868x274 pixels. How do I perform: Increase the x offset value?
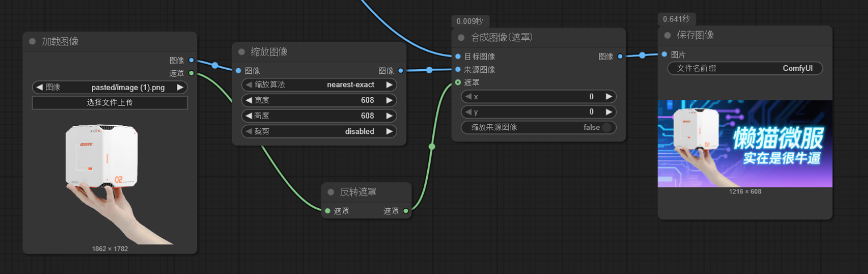point(609,96)
